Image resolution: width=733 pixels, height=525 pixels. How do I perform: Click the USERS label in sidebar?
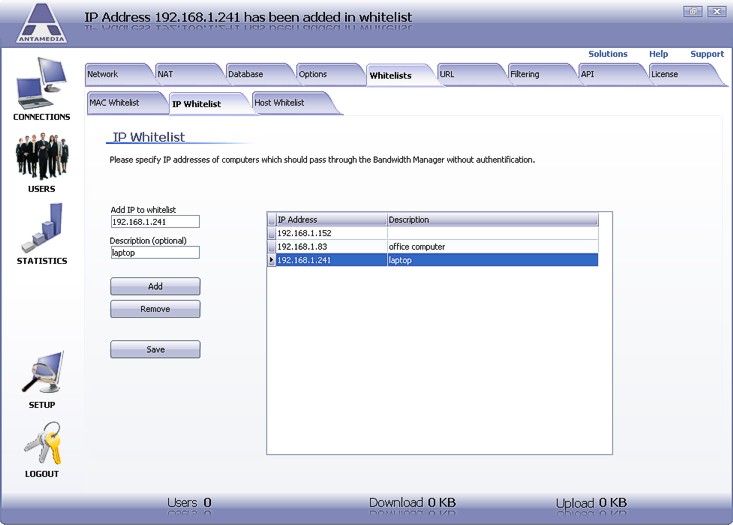pyautogui.click(x=42, y=189)
